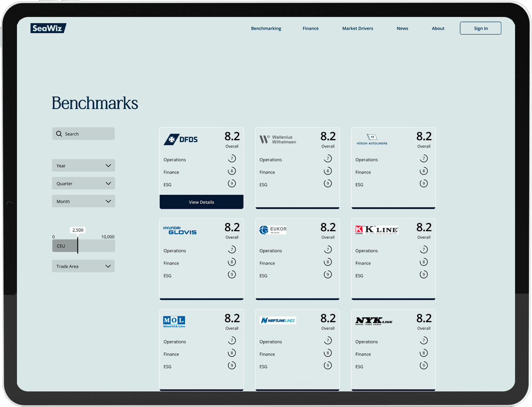Click the Eukor logo
This screenshot has width=532, height=407.
pyautogui.click(x=273, y=230)
